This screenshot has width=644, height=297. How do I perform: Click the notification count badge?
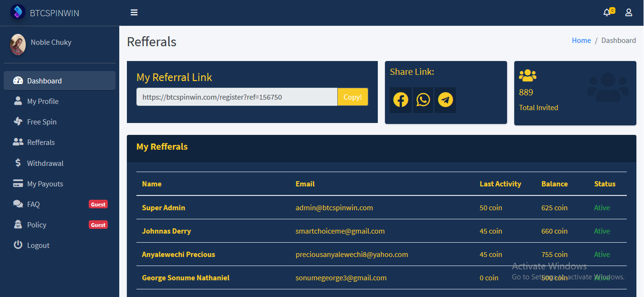point(612,10)
